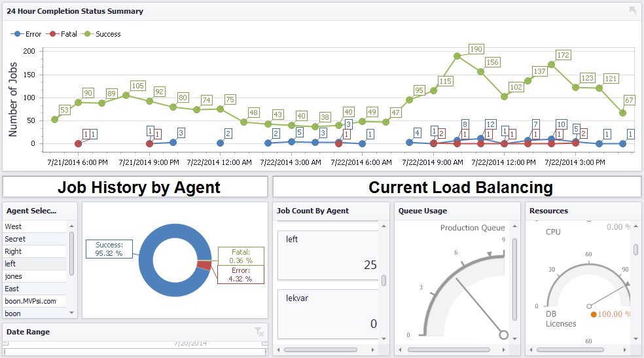
Task: Select agent left in Agent Selection list
Action: tap(35, 264)
